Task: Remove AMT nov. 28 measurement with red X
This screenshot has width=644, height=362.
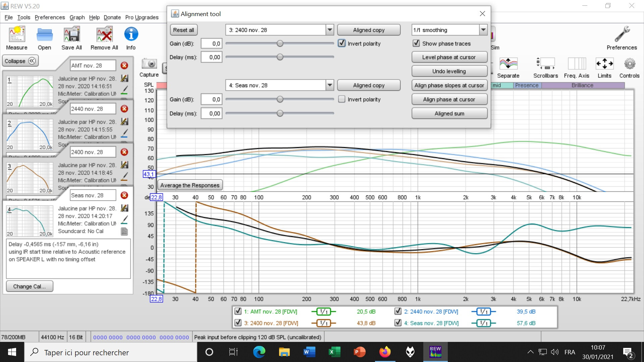Action: [124, 65]
